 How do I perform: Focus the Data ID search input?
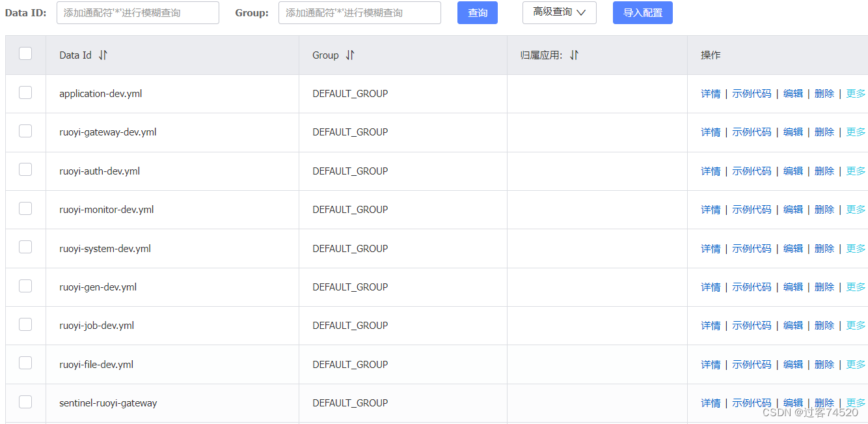[x=138, y=12]
